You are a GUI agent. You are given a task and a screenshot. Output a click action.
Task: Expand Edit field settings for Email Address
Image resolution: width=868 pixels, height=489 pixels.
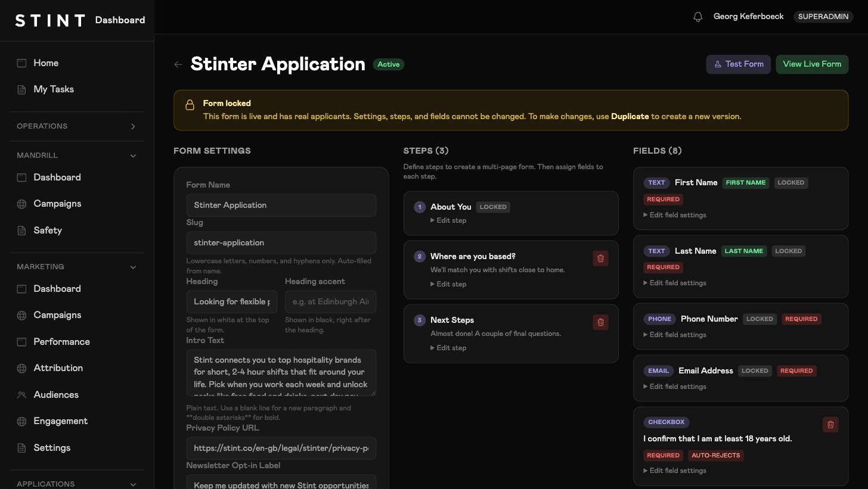coord(675,387)
